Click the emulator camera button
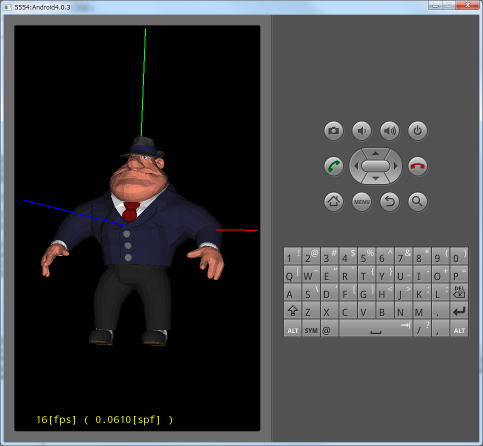 pyautogui.click(x=333, y=130)
